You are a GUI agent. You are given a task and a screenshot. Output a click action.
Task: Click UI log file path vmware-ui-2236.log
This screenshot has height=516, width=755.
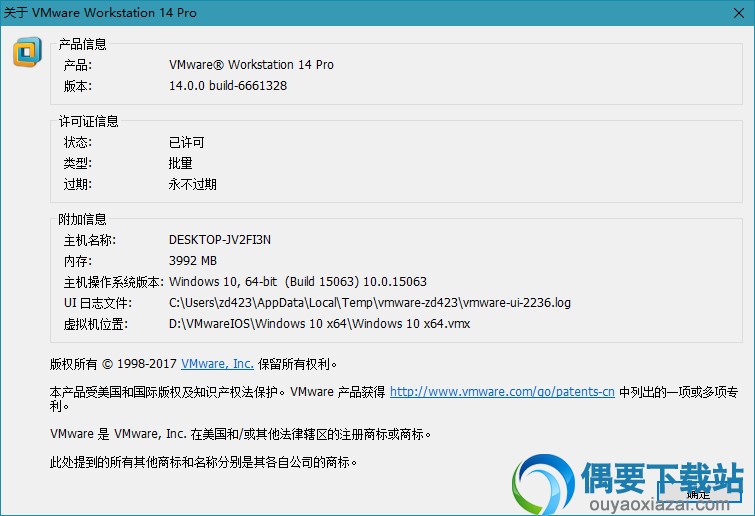click(370, 303)
